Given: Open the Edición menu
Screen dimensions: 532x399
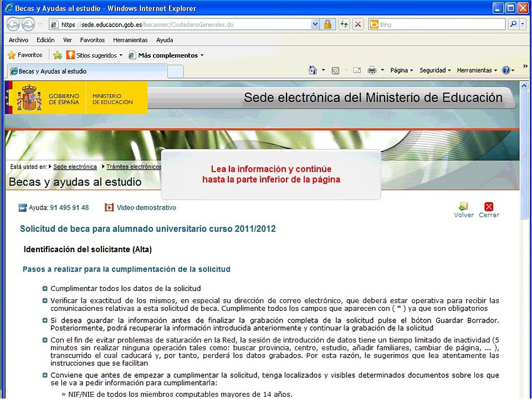Looking at the screenshot, I should (x=45, y=40).
